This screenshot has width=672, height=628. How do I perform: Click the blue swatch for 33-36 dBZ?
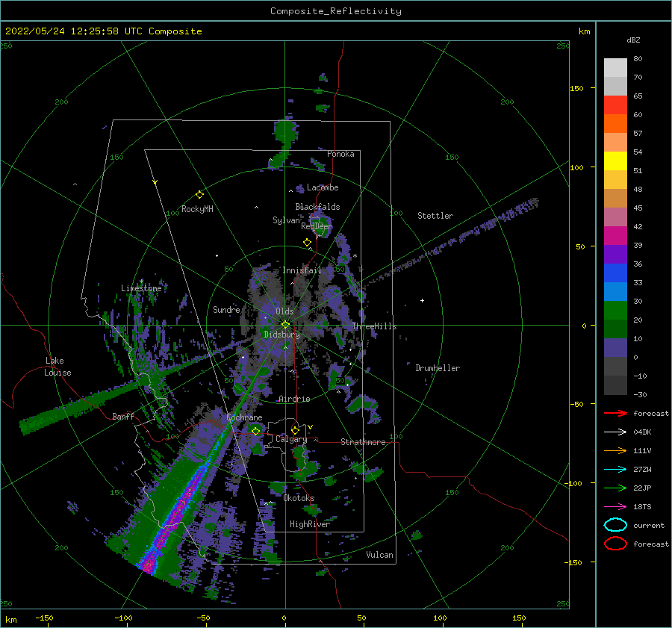(615, 273)
